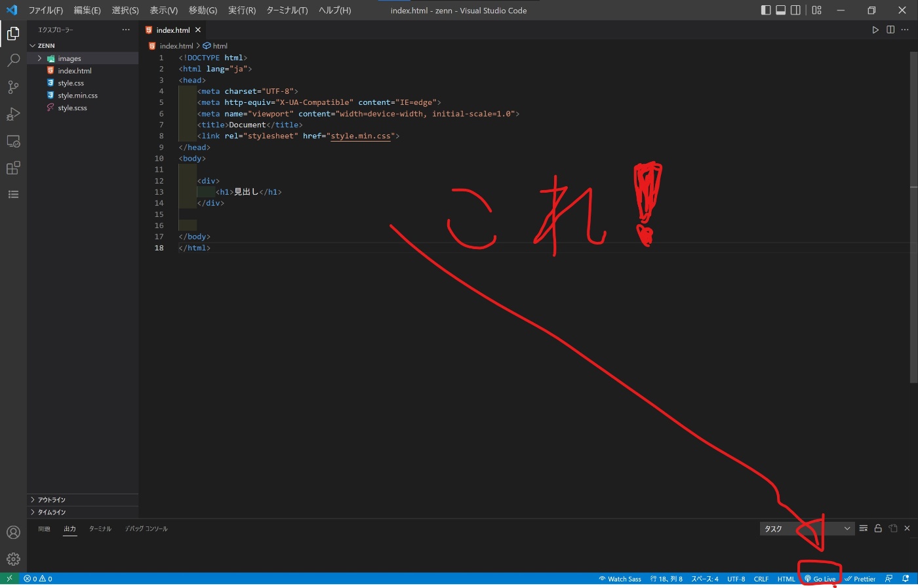The height and width of the screenshot is (588, 918).
Task: Open the 移動(G) menu
Action: click(x=203, y=10)
